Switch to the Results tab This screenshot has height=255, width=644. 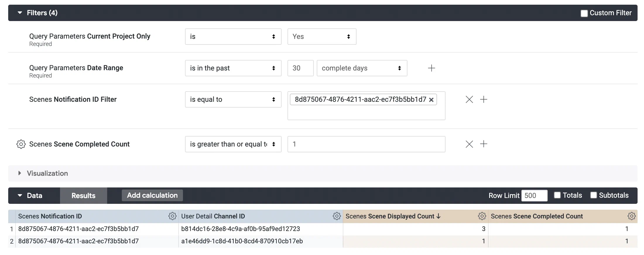point(83,196)
